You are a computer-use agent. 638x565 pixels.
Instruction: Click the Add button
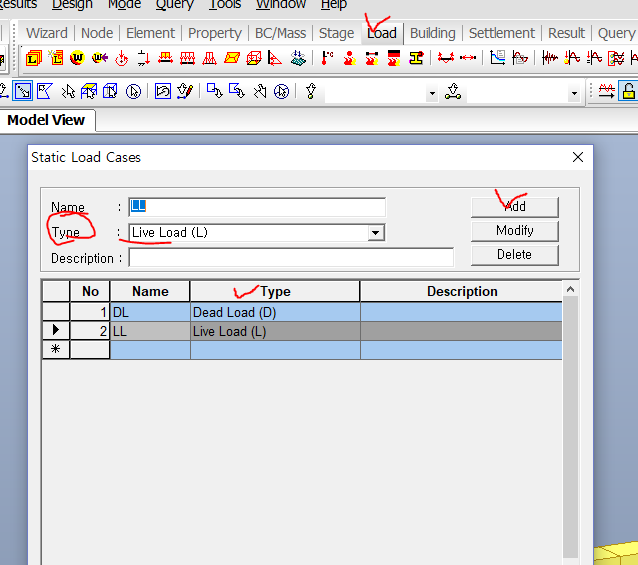click(515, 207)
